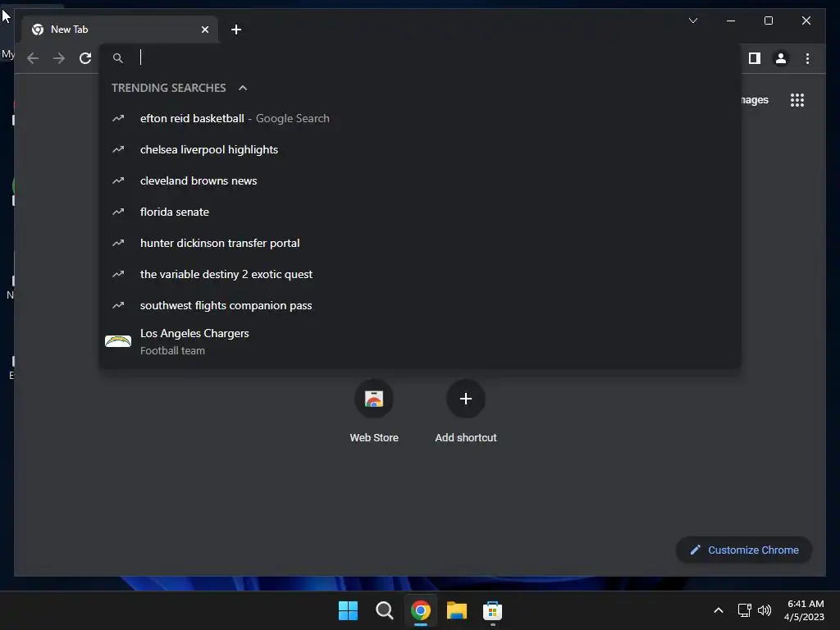Open Customize Chrome
The image size is (840, 630).
(744, 550)
